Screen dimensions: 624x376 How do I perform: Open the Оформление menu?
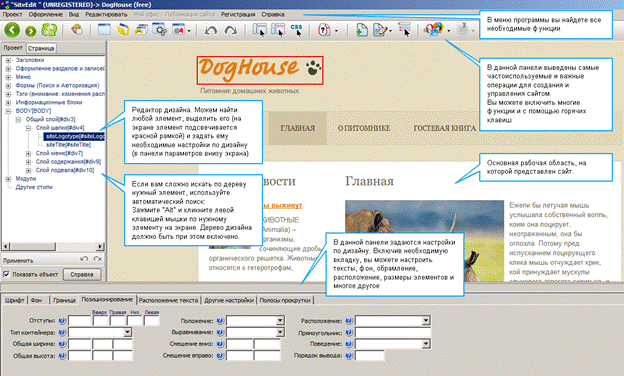click(x=45, y=14)
